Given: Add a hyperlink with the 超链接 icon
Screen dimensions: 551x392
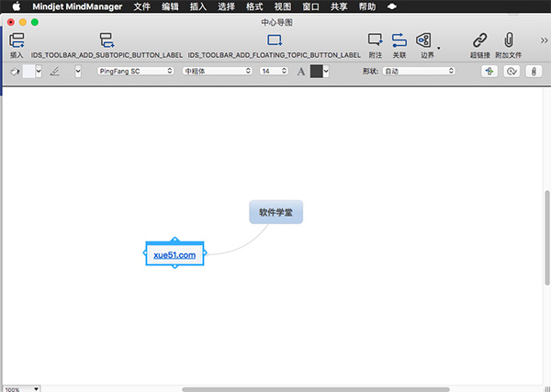Looking at the screenshot, I should pyautogui.click(x=480, y=40).
